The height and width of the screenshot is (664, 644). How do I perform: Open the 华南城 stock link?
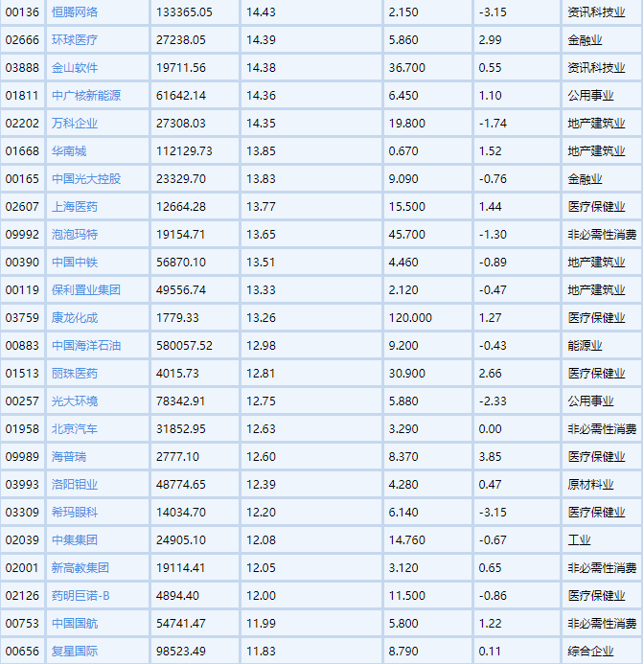click(x=69, y=151)
